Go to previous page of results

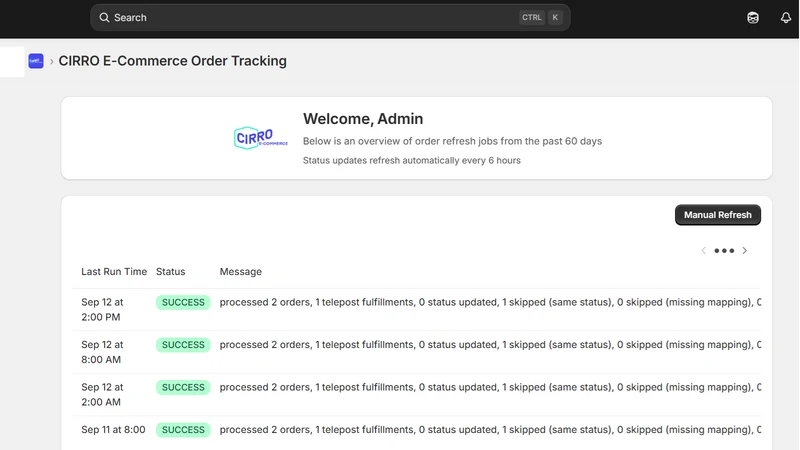pyautogui.click(x=704, y=251)
